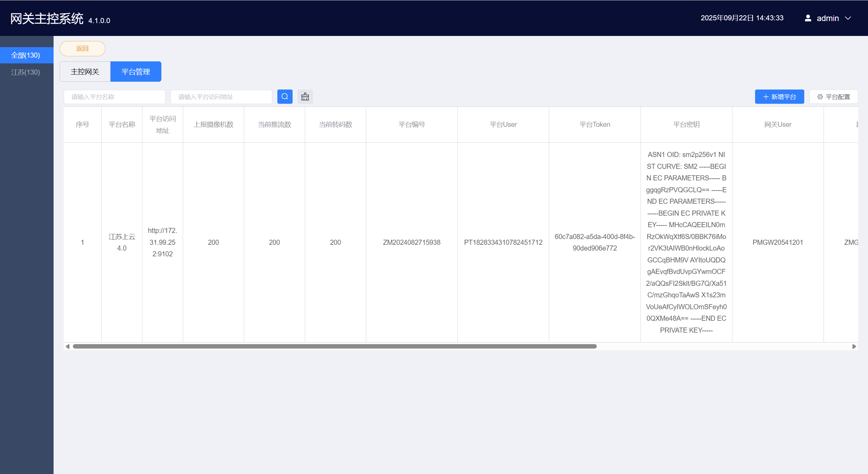
Task: Select 全部(130) in the sidebar
Action: 27,55
